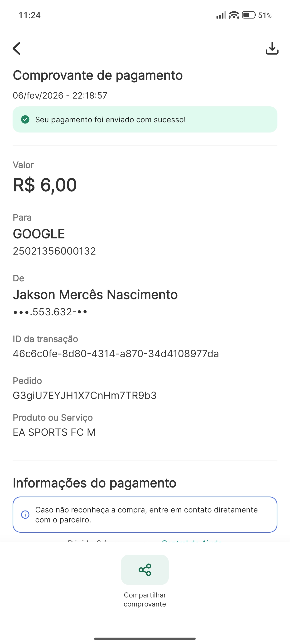Viewport: 290px width, 644px height.
Task: Tap the battery icon in status bar
Action: point(248,15)
